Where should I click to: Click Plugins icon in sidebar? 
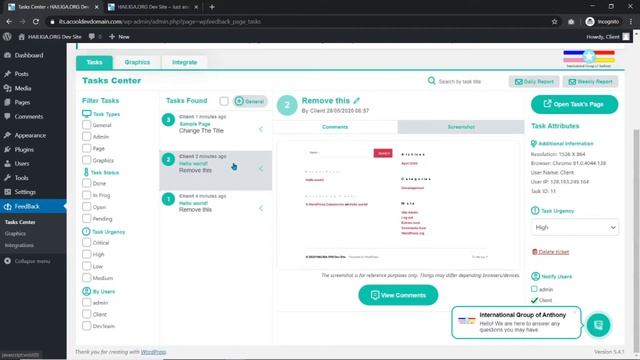point(7,149)
